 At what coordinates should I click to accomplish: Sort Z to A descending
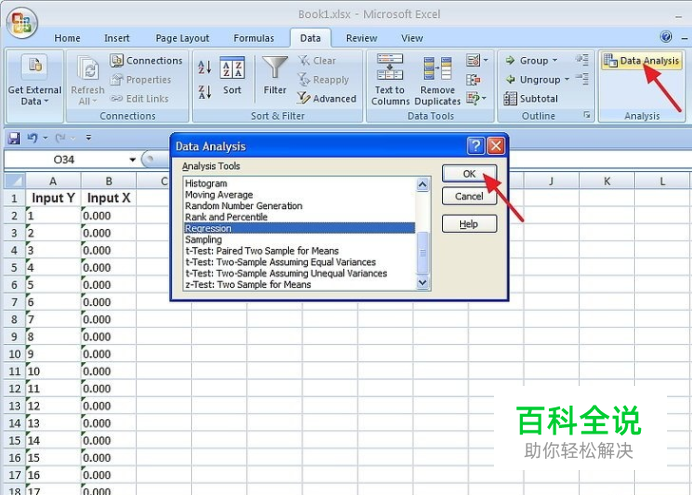[204, 92]
